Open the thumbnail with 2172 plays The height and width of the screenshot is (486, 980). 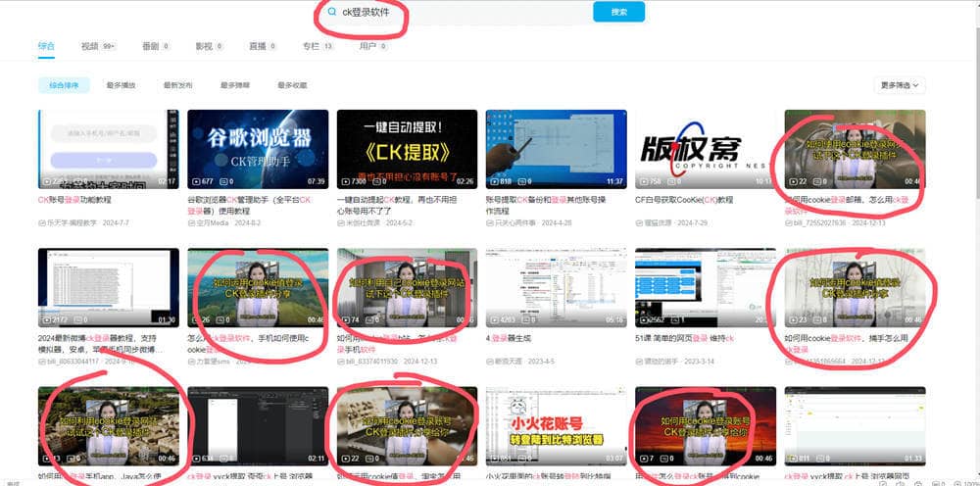108,287
